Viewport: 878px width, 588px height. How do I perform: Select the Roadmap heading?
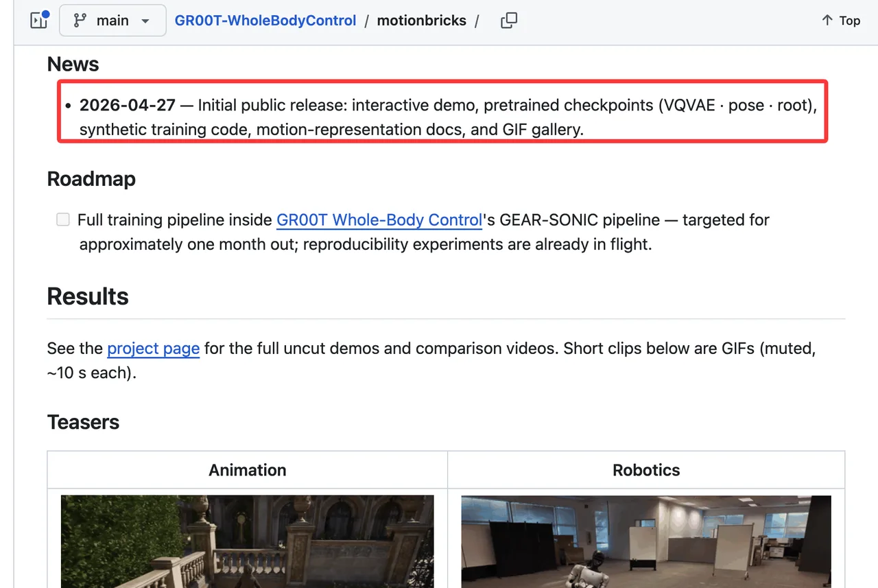(91, 179)
